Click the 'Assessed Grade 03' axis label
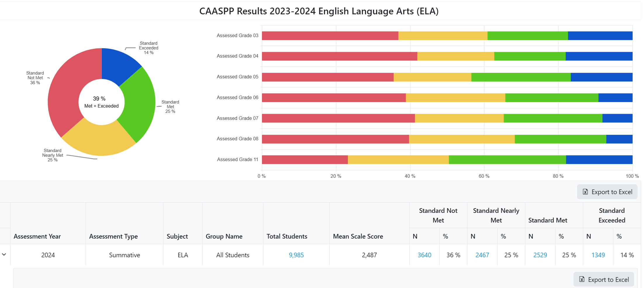 pos(237,35)
